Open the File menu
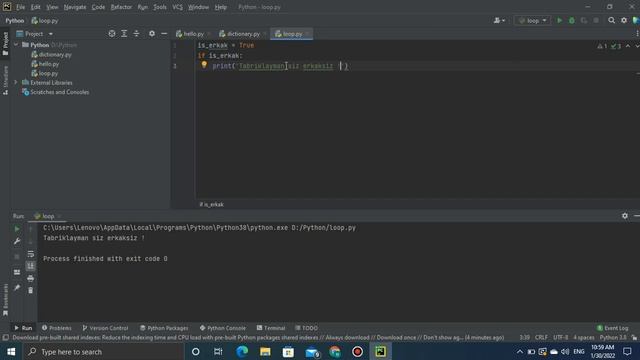The height and width of the screenshot is (360, 640). click(20, 7)
